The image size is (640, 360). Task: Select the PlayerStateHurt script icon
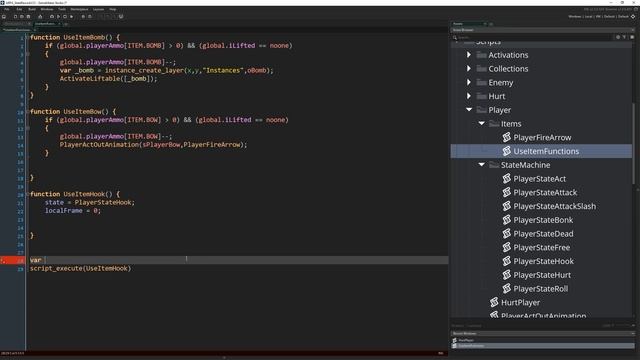(x=507, y=275)
